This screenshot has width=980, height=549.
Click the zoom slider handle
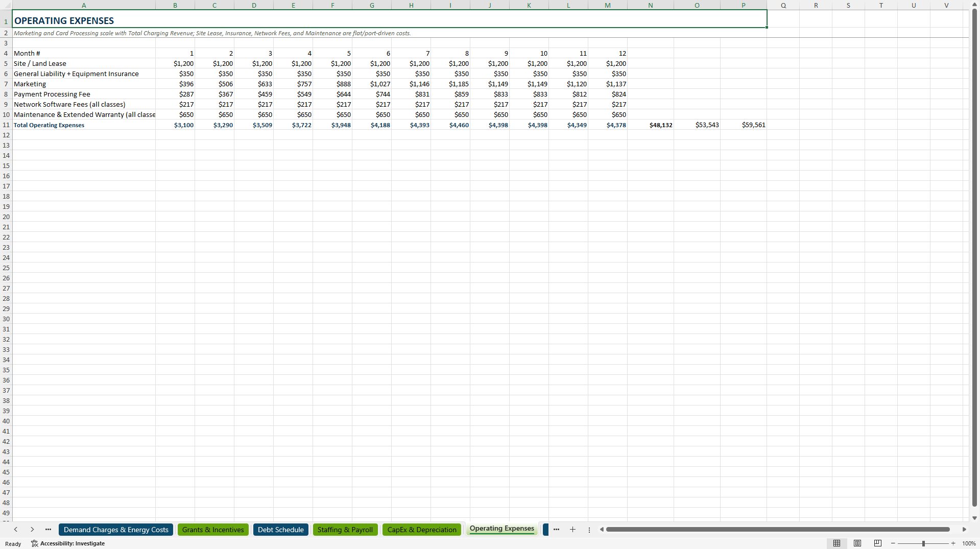pos(923,543)
